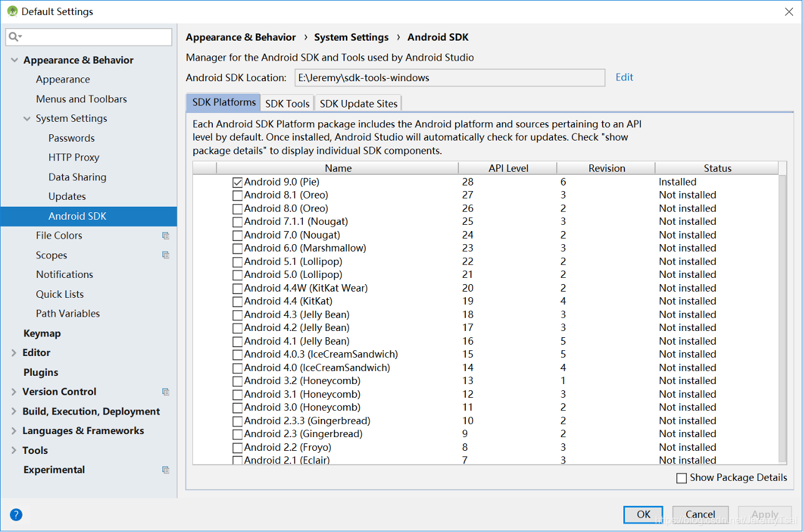Close the Default Settings dialog
The width and height of the screenshot is (803, 532).
click(789, 11)
